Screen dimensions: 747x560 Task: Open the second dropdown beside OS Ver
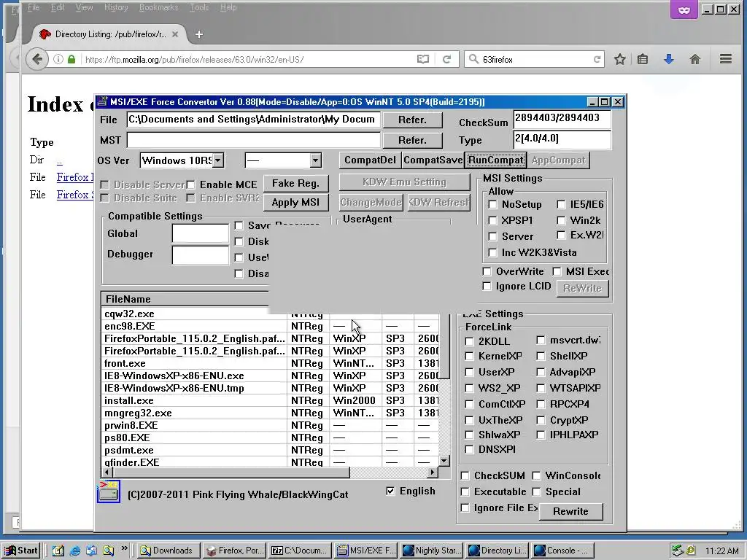(316, 160)
